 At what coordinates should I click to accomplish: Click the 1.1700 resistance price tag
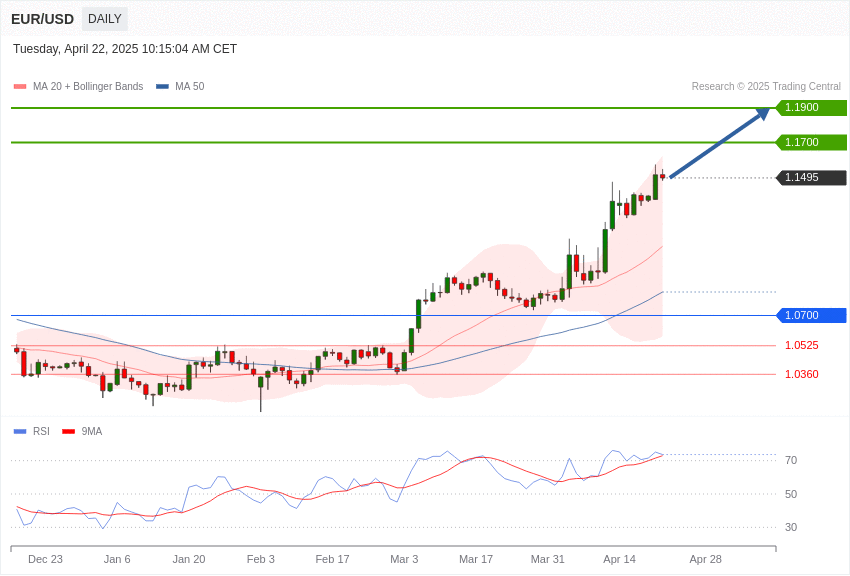(x=810, y=143)
